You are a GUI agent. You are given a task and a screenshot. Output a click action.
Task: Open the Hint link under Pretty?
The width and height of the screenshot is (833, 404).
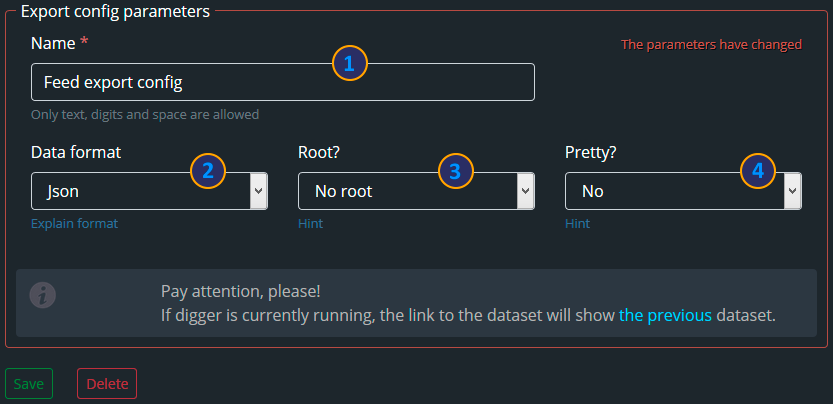tap(577, 224)
